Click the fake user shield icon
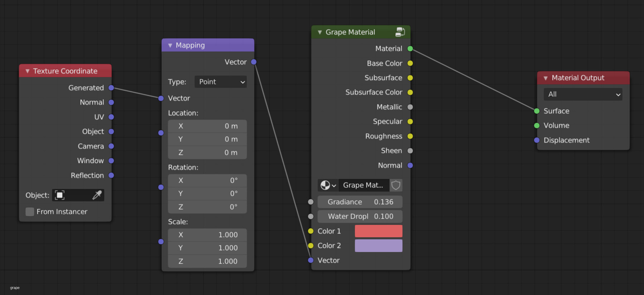This screenshot has width=644, height=295. coord(396,185)
